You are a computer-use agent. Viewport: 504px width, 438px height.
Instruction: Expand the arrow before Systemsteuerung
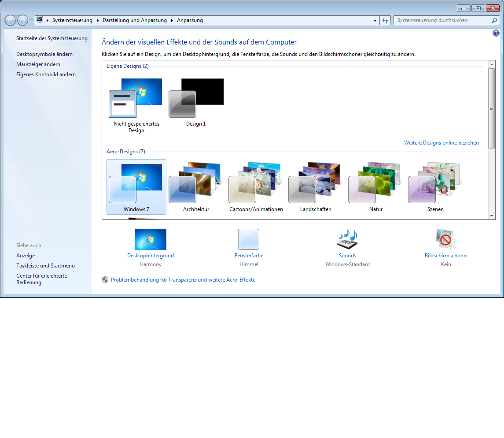[x=48, y=20]
